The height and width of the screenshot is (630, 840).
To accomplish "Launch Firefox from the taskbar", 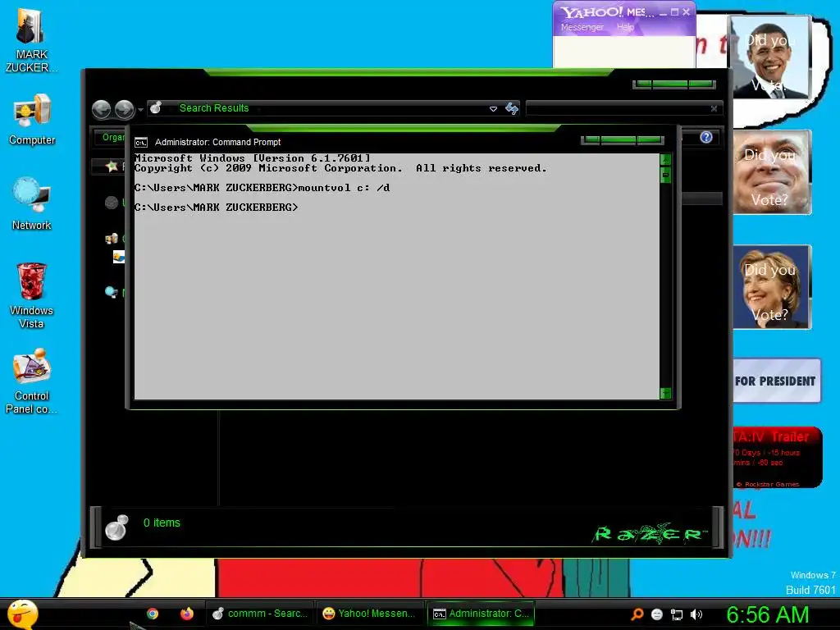I will pyautogui.click(x=186, y=614).
